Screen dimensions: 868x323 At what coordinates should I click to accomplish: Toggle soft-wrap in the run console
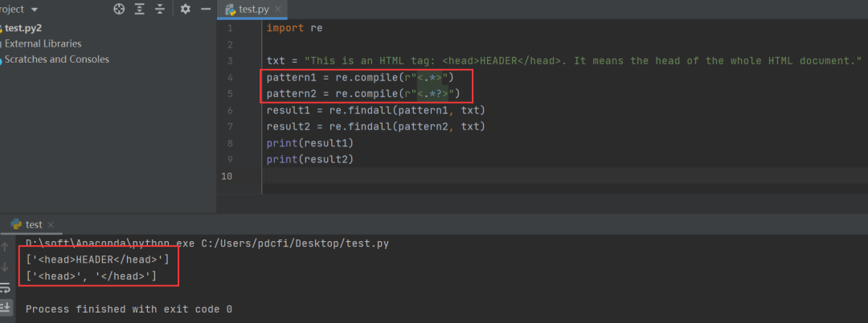click(x=5, y=287)
